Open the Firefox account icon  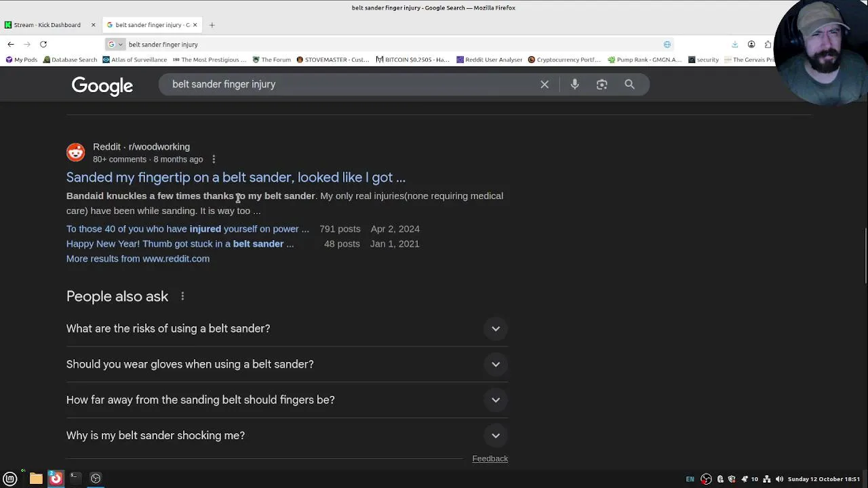click(751, 44)
